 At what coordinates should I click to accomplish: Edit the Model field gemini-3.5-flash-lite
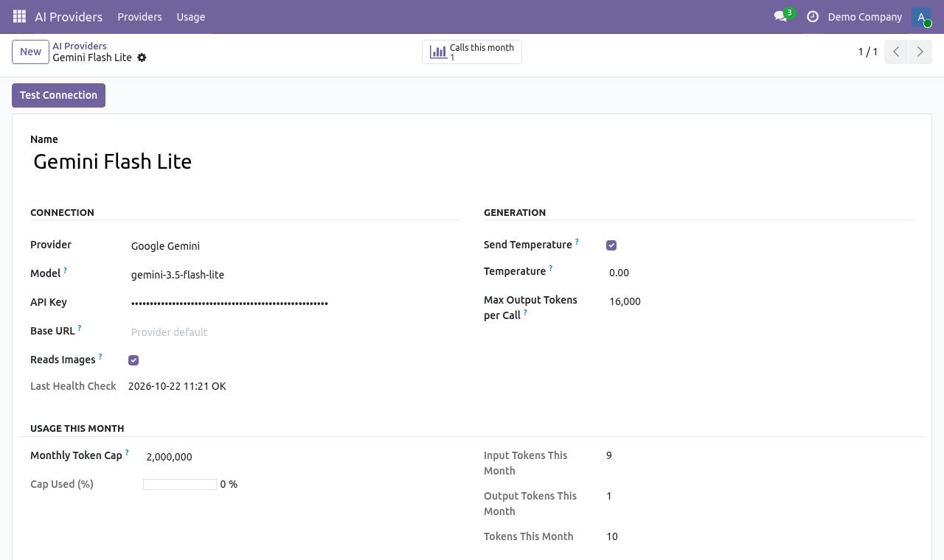point(294,275)
